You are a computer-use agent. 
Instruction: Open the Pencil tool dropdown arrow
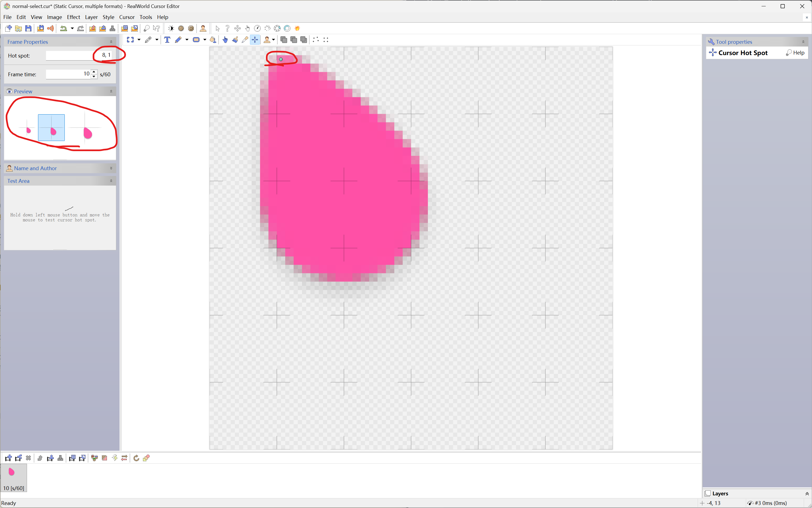[x=187, y=40]
